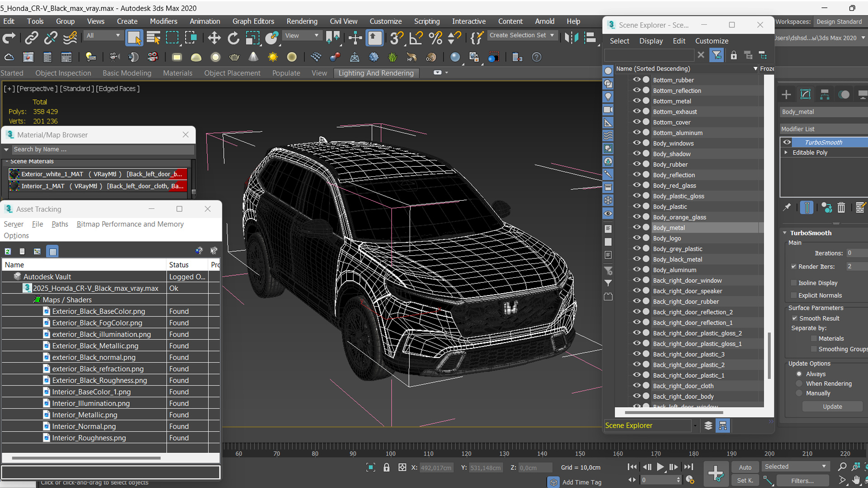Image resolution: width=868 pixels, height=488 pixels.
Task: Click Add Time Tag
Action: [x=581, y=483]
